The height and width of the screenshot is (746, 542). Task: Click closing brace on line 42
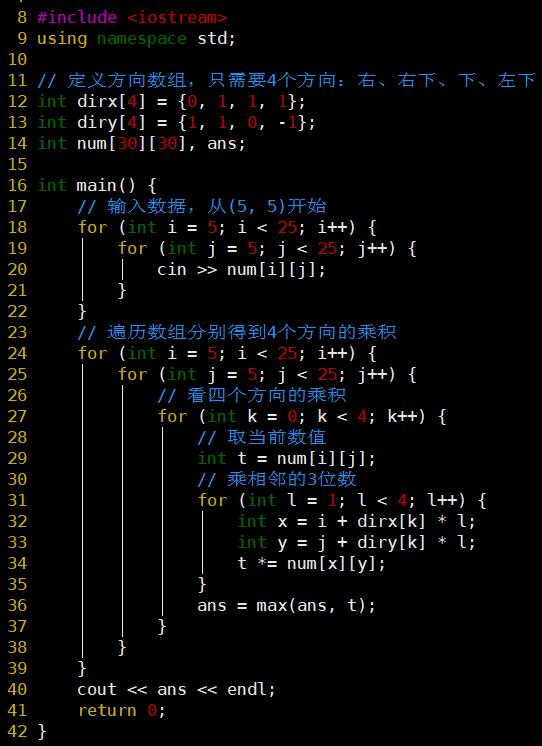pos(42,731)
